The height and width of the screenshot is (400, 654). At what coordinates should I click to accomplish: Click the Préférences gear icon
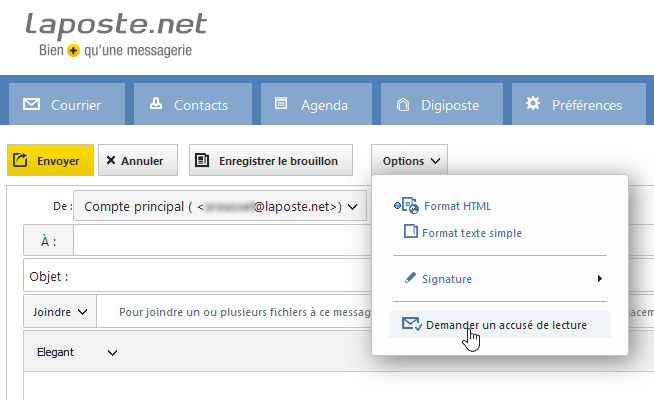pyautogui.click(x=533, y=103)
